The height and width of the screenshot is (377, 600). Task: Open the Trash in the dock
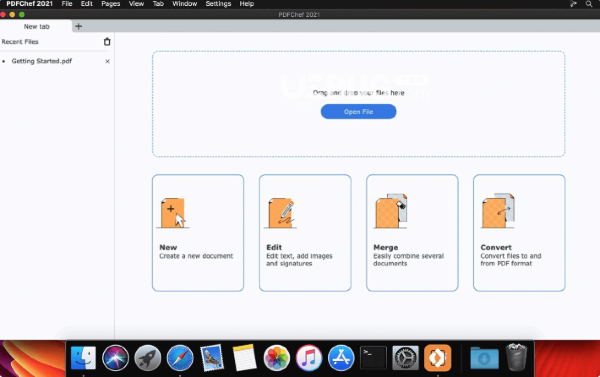coord(516,357)
